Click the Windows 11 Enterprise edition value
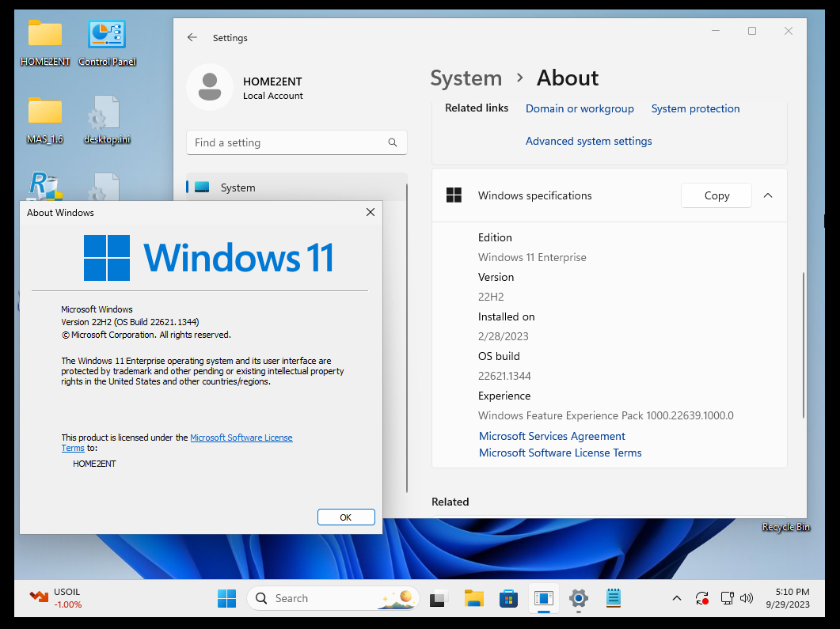 pos(532,257)
